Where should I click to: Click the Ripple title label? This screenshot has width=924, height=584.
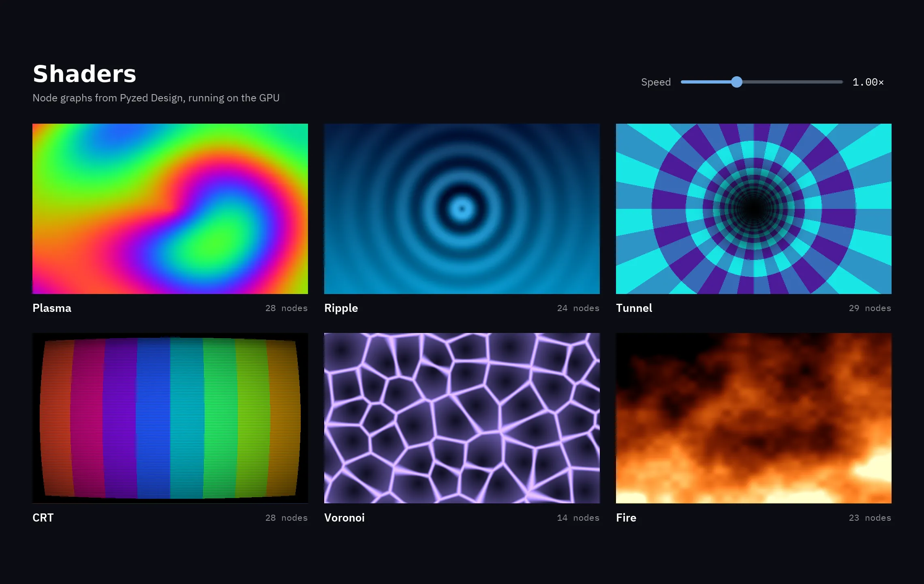[341, 308]
